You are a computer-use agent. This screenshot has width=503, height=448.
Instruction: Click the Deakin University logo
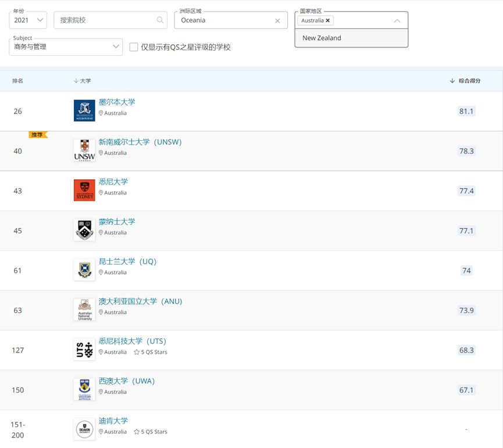(x=84, y=429)
